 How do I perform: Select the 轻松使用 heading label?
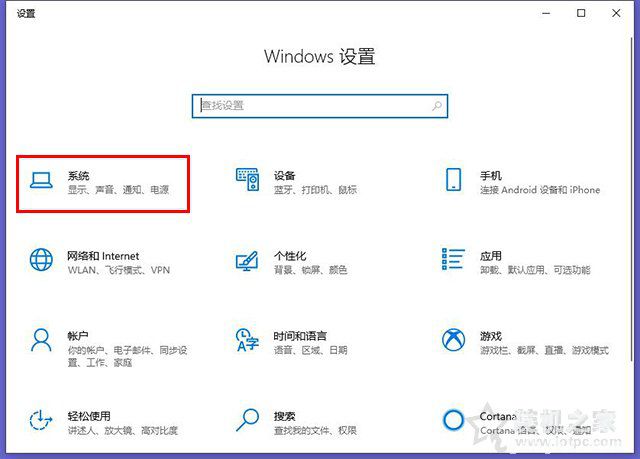pyautogui.click(x=89, y=416)
